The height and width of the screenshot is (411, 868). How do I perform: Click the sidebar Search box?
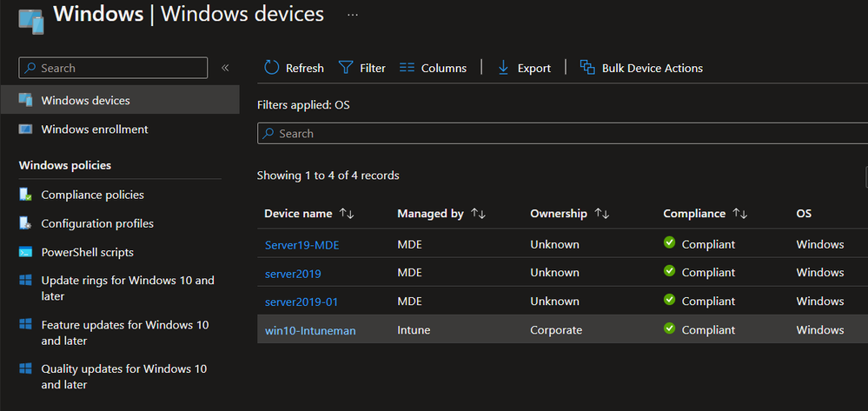[117, 68]
